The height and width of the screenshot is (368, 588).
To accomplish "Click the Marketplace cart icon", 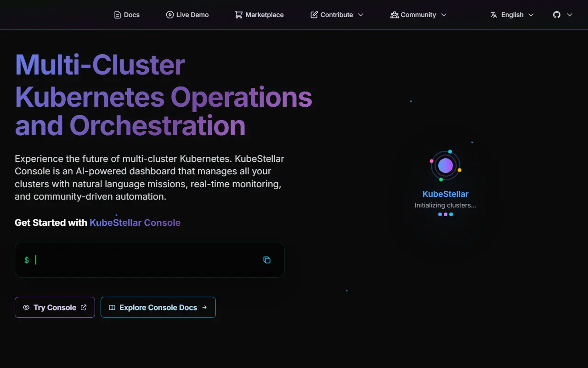I will point(239,15).
